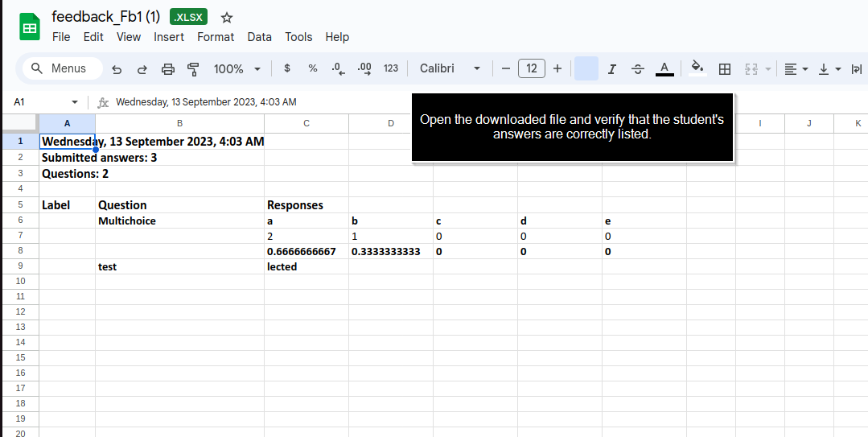The height and width of the screenshot is (437, 868).
Task: Open the Data menu
Action: [259, 37]
